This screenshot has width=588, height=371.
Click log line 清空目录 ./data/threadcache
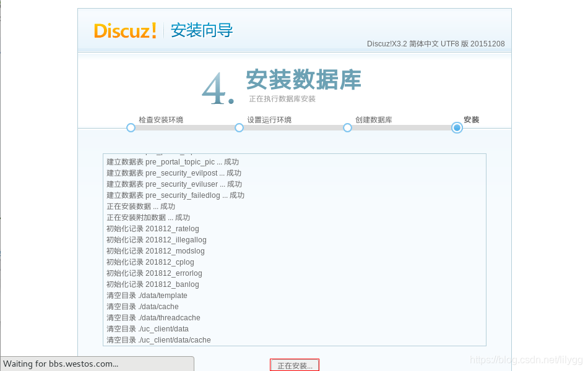click(x=153, y=318)
